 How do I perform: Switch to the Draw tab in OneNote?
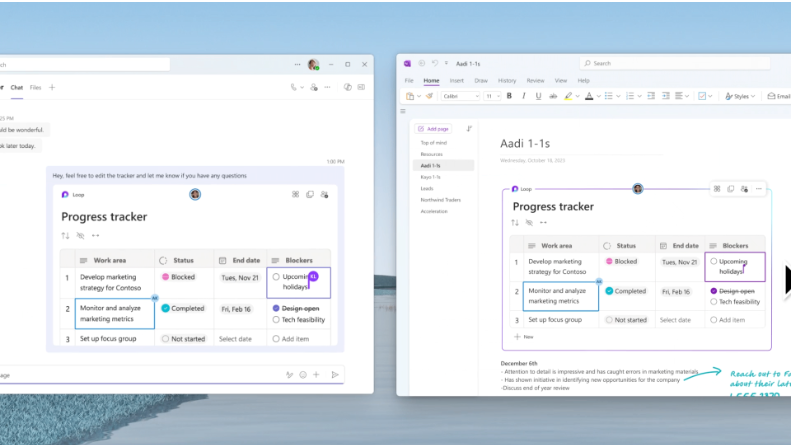pos(481,81)
